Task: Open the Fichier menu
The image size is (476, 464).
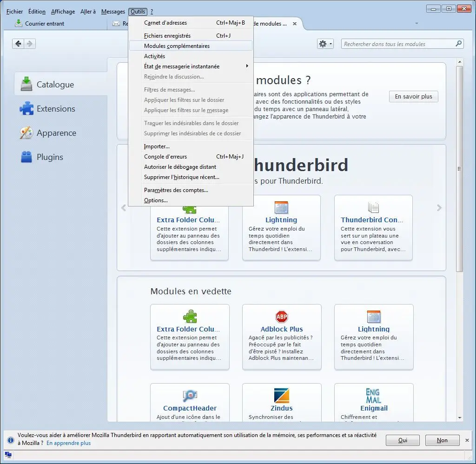Action: point(14,12)
